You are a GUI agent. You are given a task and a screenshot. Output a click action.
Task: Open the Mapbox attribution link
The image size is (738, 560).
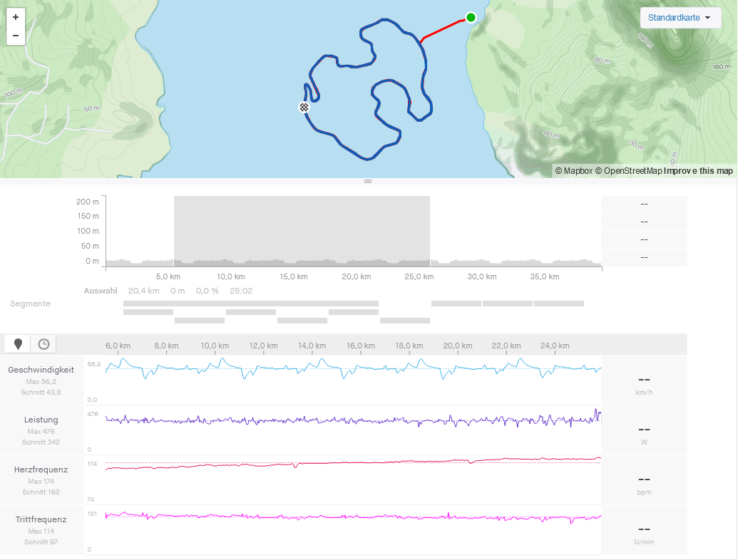[x=574, y=171]
